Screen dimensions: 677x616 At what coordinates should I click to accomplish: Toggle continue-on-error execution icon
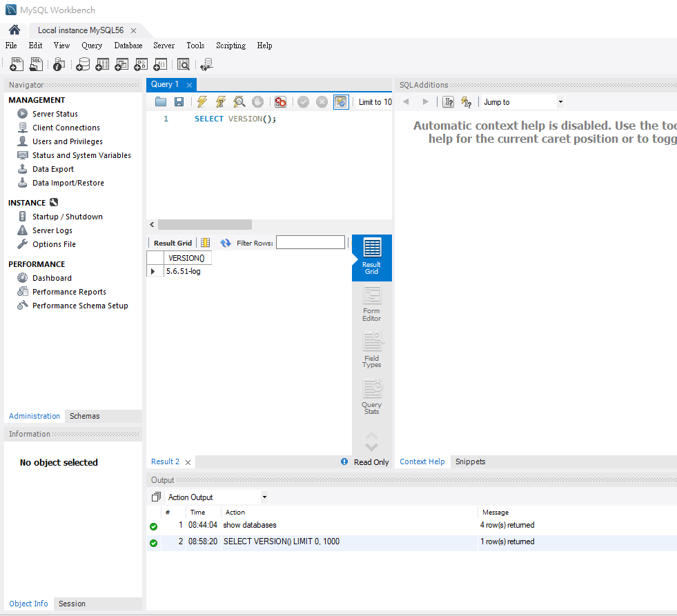point(280,102)
